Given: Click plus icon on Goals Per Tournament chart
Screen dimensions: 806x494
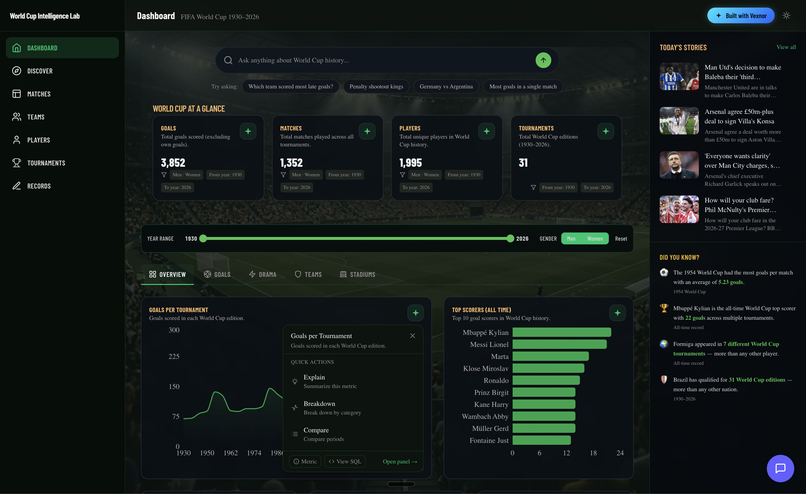Looking at the screenshot, I should coord(415,313).
